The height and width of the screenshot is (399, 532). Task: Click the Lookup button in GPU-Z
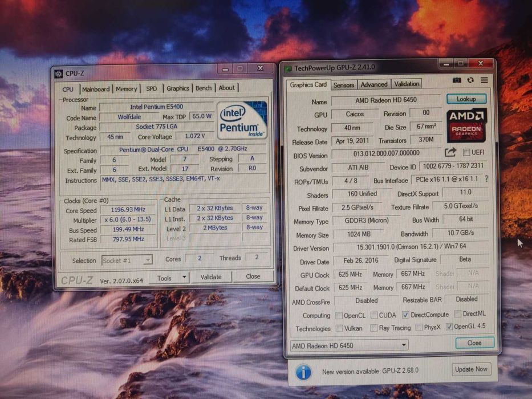(466, 99)
